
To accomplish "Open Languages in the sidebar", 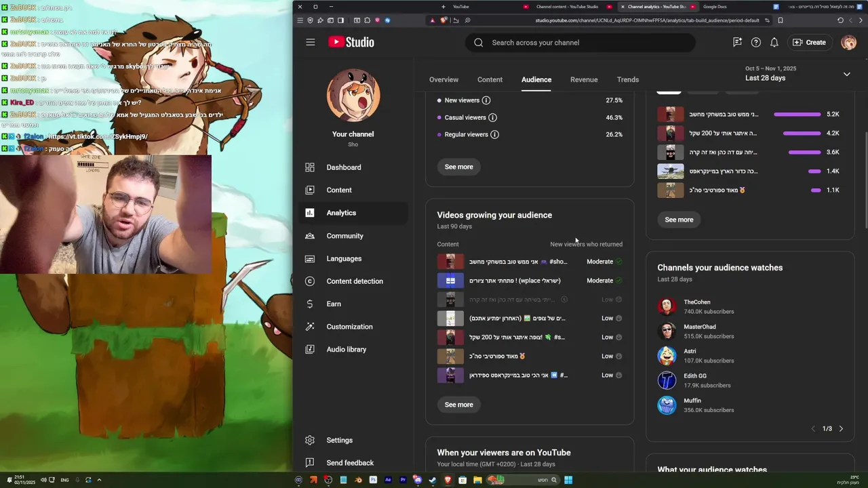I will pyautogui.click(x=353, y=258).
